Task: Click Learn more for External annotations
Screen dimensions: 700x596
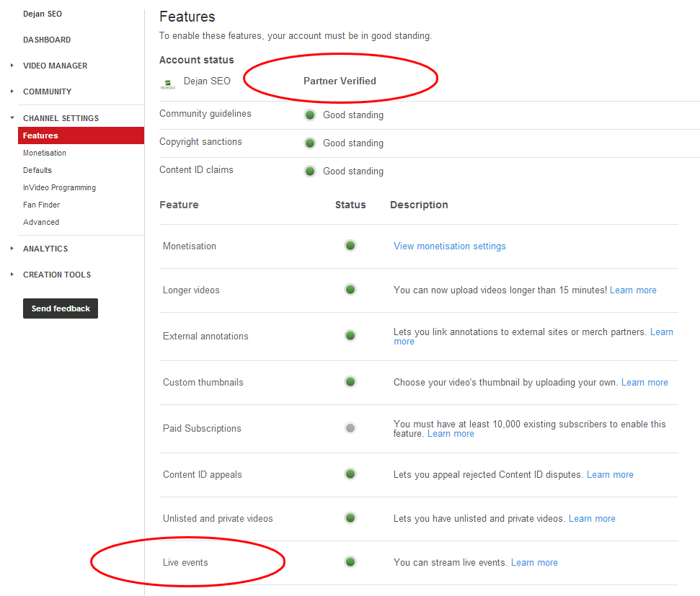Action: click(662, 332)
